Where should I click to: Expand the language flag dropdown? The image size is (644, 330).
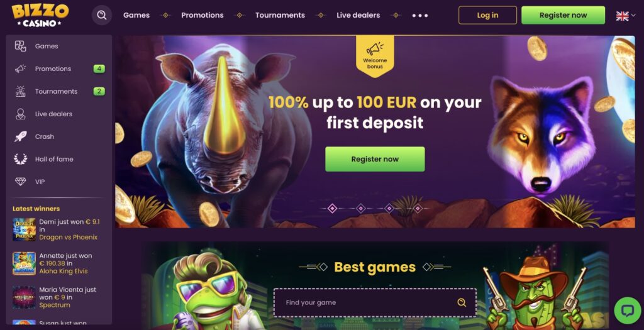pos(626,16)
